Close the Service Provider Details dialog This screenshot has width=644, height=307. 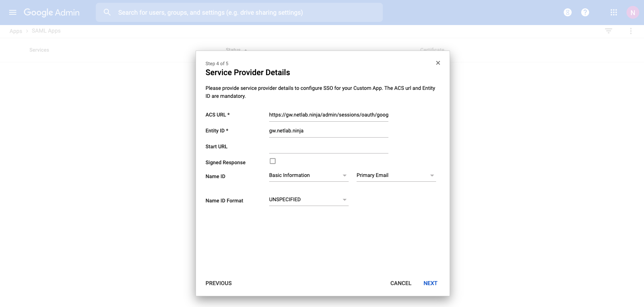pos(438,63)
